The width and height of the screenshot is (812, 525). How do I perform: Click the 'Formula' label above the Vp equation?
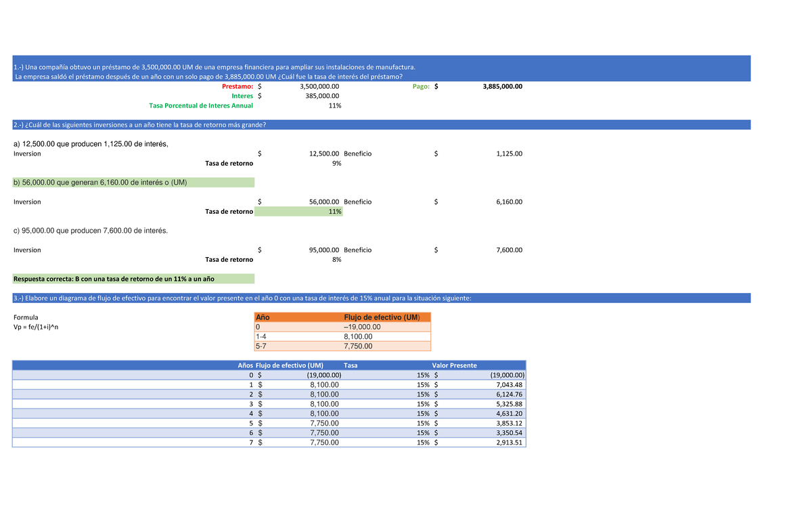tap(26, 317)
